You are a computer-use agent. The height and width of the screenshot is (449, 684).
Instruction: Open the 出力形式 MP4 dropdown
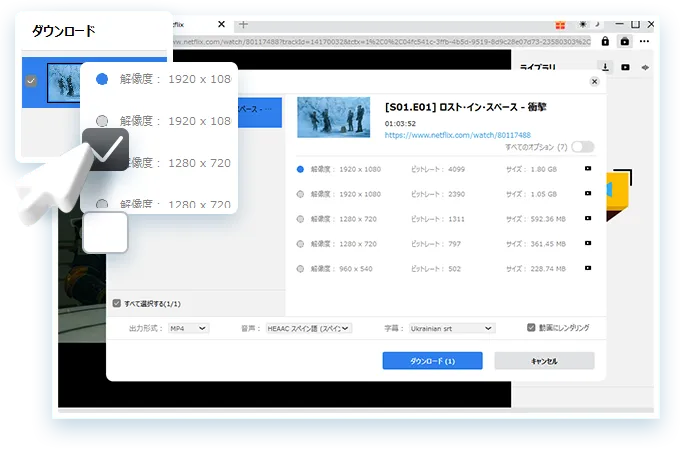[x=188, y=328]
